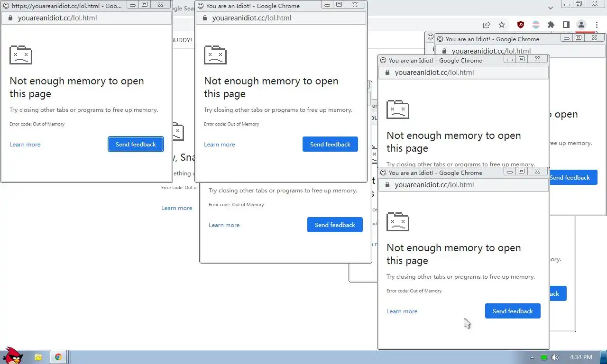Image resolution: width=607 pixels, height=364 pixels.
Task: Click 'Not enough memory' heading in top-left popup
Action: (77, 87)
